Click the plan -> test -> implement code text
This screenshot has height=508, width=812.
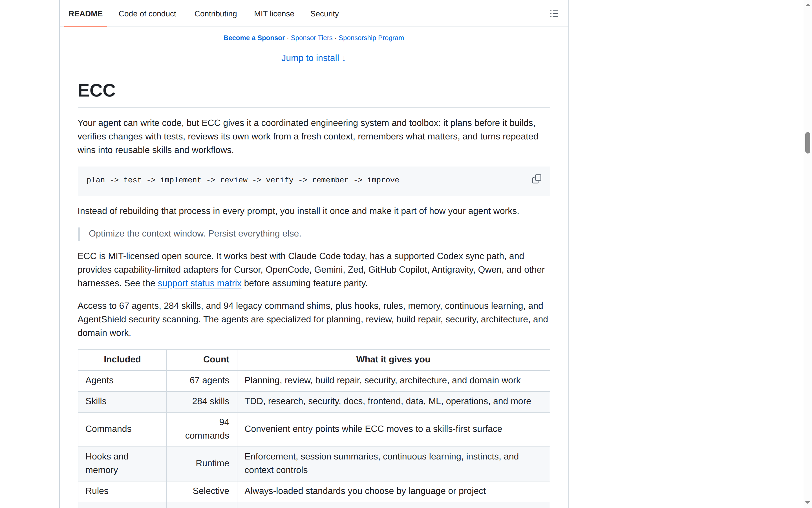click(x=243, y=180)
